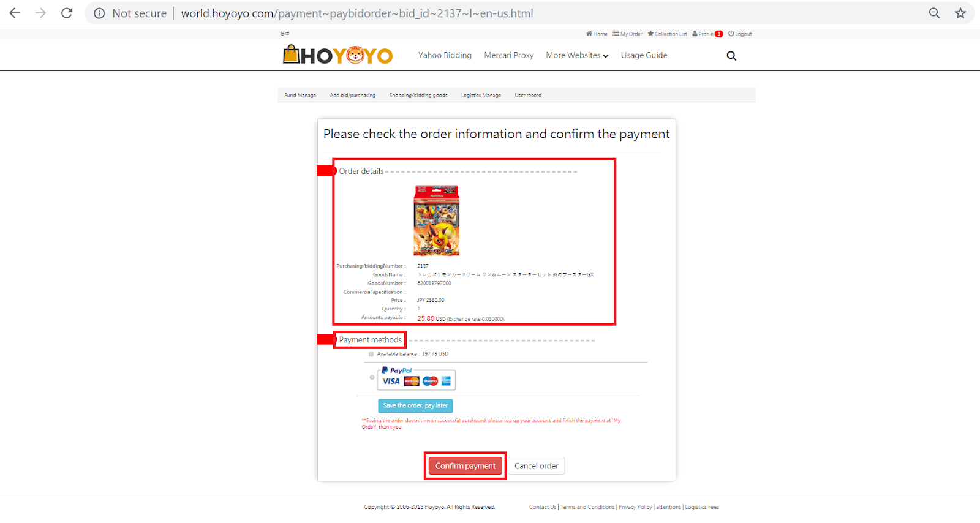Viewport: 980px width, 523px height.
Task: Open Collection List star icon
Action: point(667,34)
